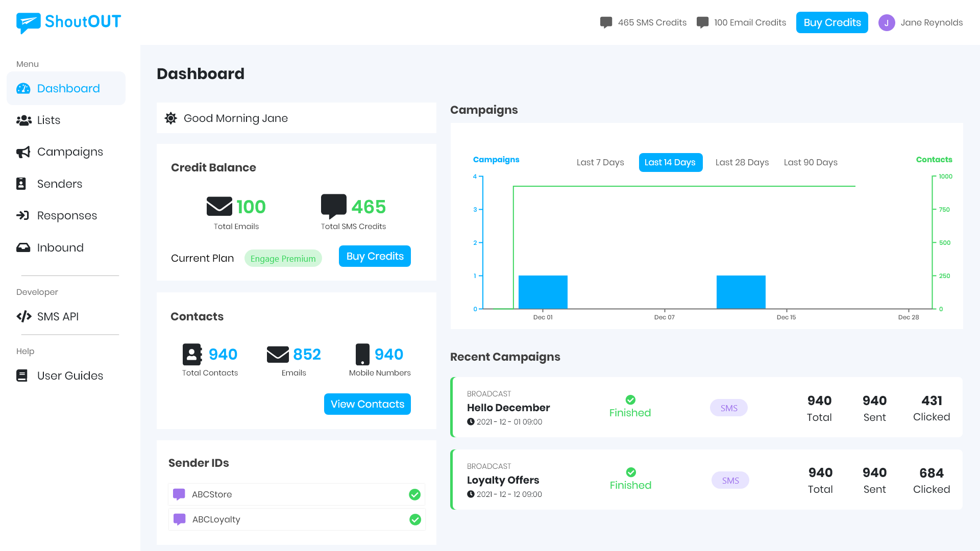This screenshot has height=551, width=980.
Task: Click the Lists people icon in the sidebar
Action: (x=23, y=120)
